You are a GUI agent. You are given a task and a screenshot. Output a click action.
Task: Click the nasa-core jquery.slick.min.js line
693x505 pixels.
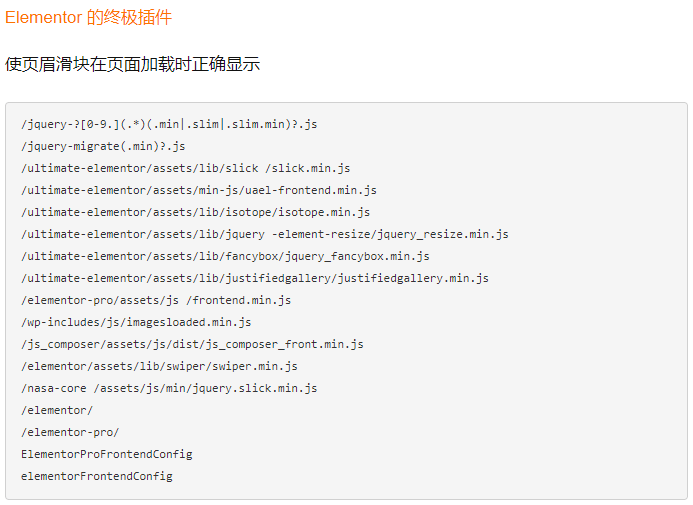(169, 388)
